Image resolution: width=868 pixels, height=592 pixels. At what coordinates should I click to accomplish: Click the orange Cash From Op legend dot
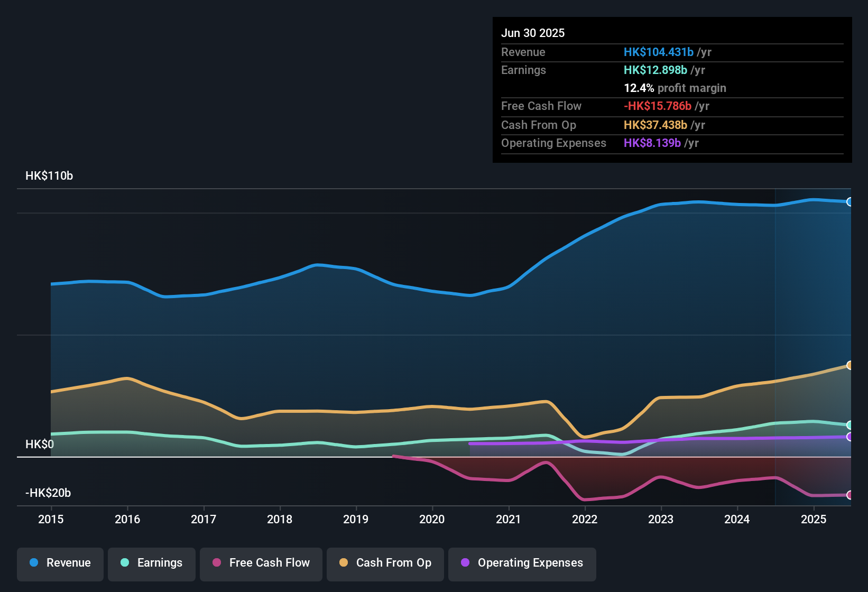pos(344,563)
